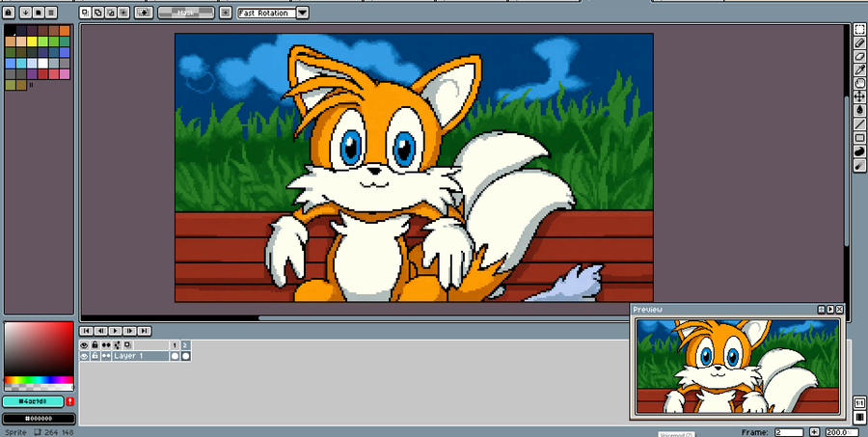The width and height of the screenshot is (868, 437).
Task: Toggle continuous mode in the timeline header
Action: point(106,345)
